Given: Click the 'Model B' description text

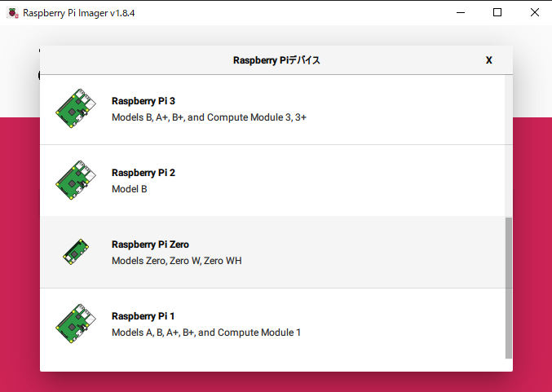Looking at the screenshot, I should coord(129,189).
